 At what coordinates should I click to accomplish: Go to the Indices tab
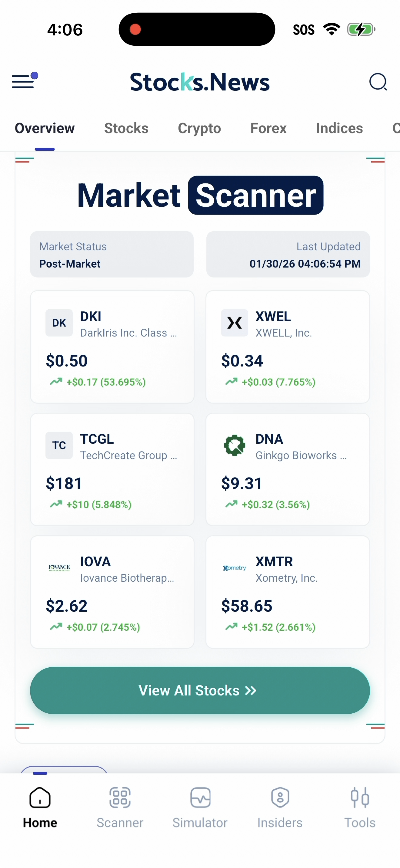coord(339,128)
